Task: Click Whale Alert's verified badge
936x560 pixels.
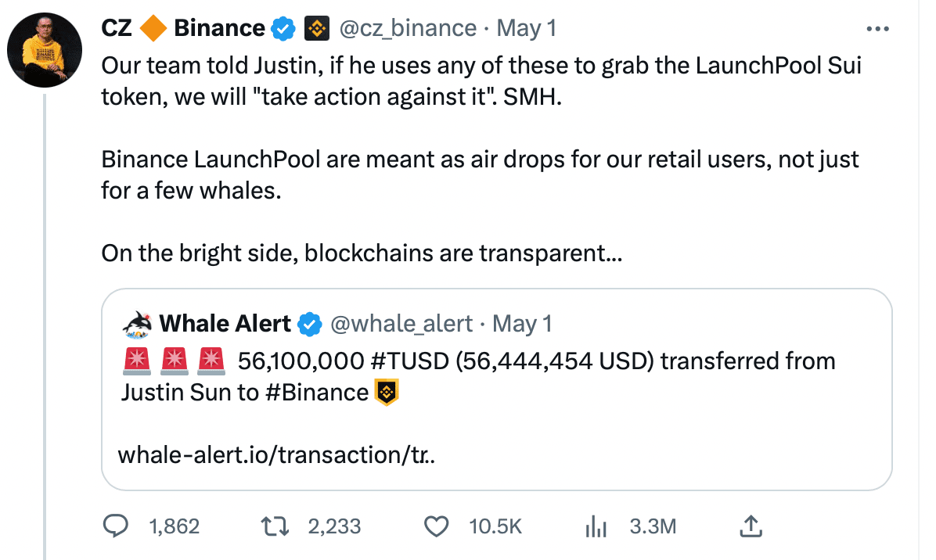Action: pos(311,323)
